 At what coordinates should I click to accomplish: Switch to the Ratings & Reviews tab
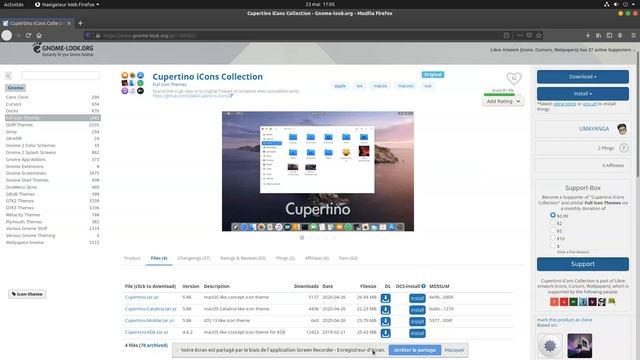pyautogui.click(x=243, y=258)
